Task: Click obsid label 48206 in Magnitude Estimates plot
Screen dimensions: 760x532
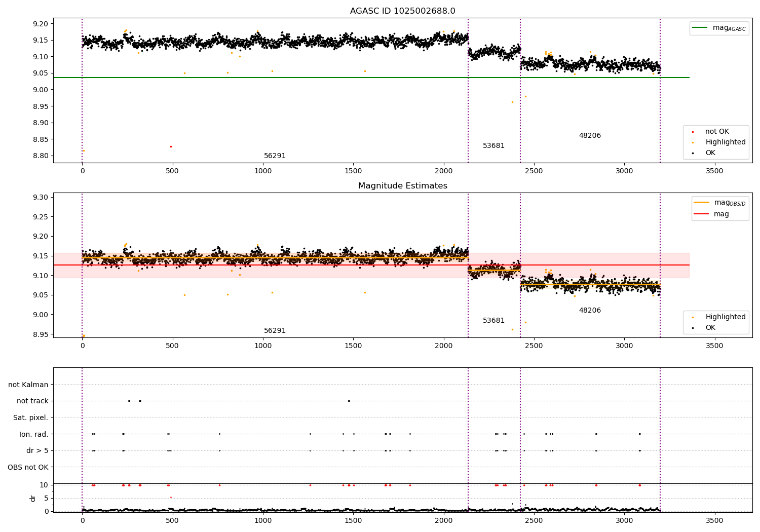Action: click(x=590, y=310)
